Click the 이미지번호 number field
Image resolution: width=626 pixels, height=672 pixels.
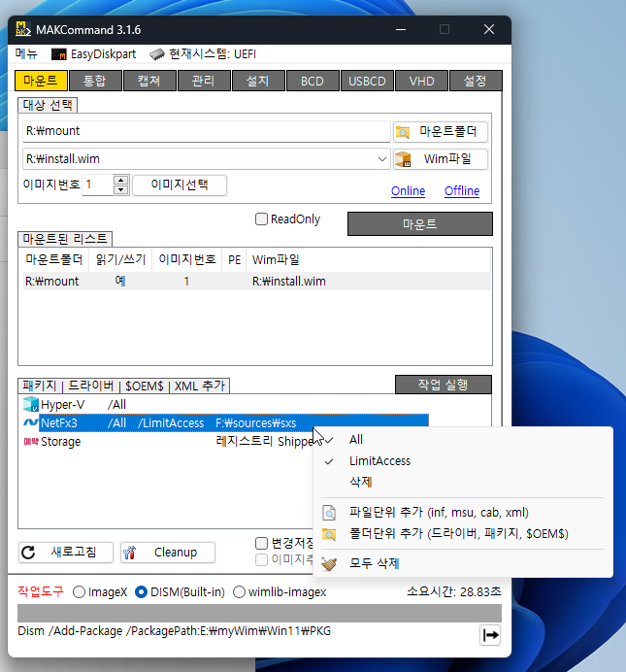(x=98, y=185)
